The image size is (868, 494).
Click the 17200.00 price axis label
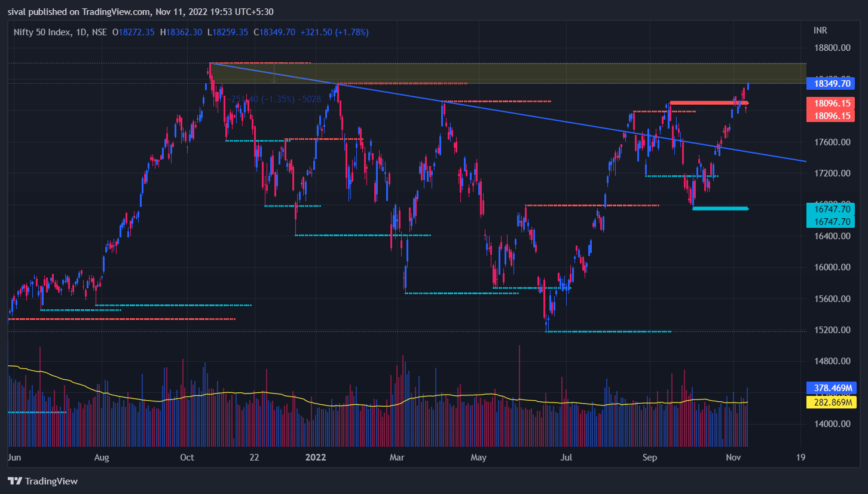click(831, 173)
